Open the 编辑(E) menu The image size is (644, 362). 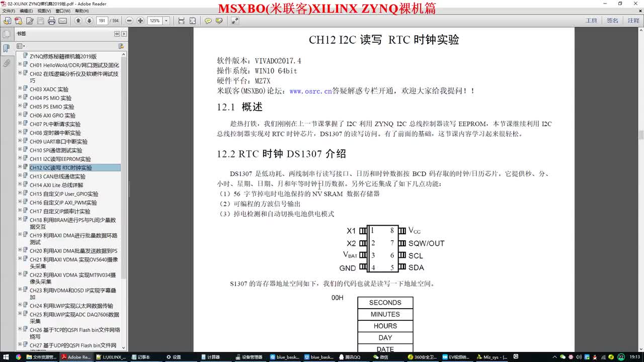(x=26, y=11)
